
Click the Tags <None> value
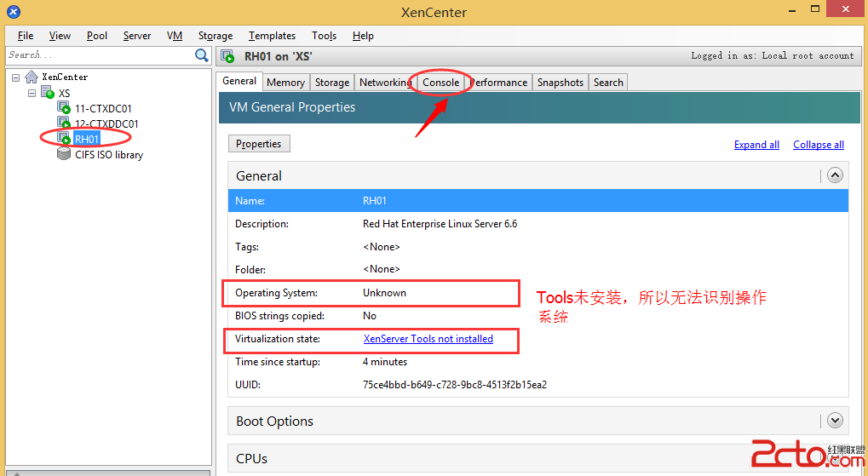(382, 247)
